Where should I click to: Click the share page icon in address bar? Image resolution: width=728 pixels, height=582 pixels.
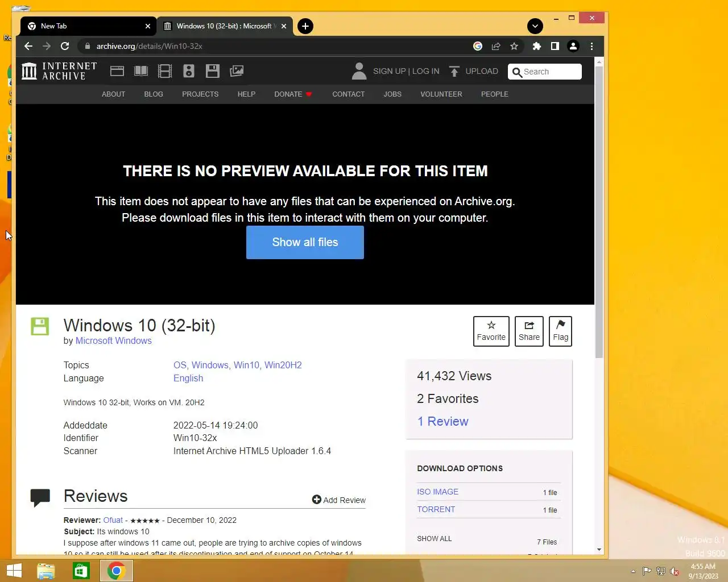pos(496,46)
